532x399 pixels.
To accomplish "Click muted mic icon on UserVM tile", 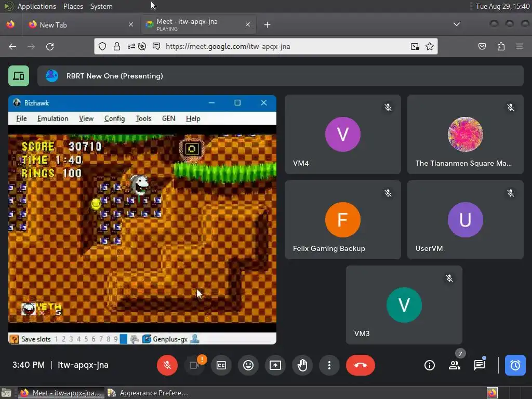I will click(510, 193).
